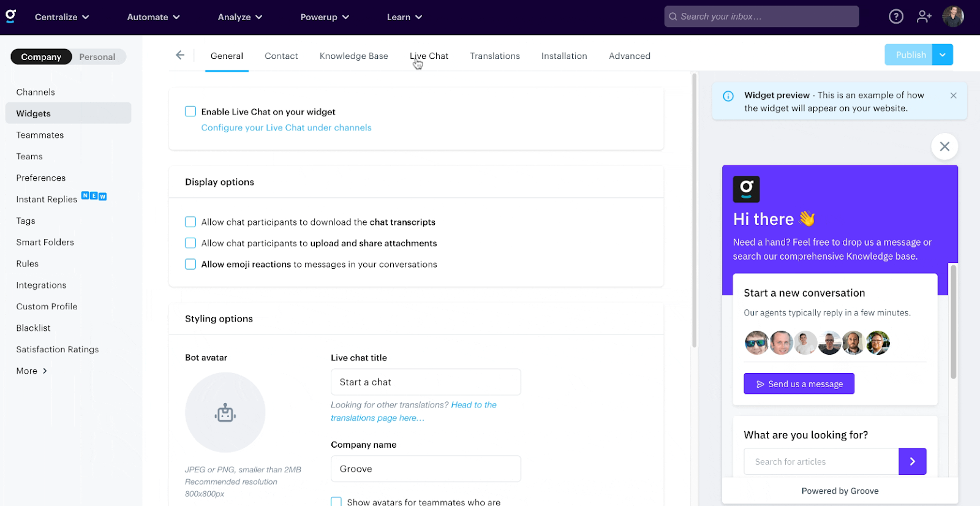
Task: Switch to the Knowledge Base tab
Action: tap(353, 56)
